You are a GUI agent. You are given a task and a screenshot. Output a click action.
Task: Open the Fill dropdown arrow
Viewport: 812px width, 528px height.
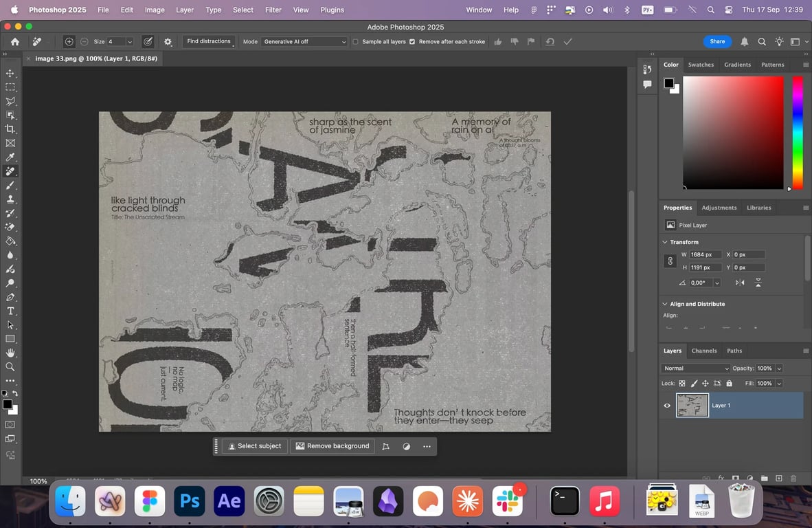click(x=779, y=384)
